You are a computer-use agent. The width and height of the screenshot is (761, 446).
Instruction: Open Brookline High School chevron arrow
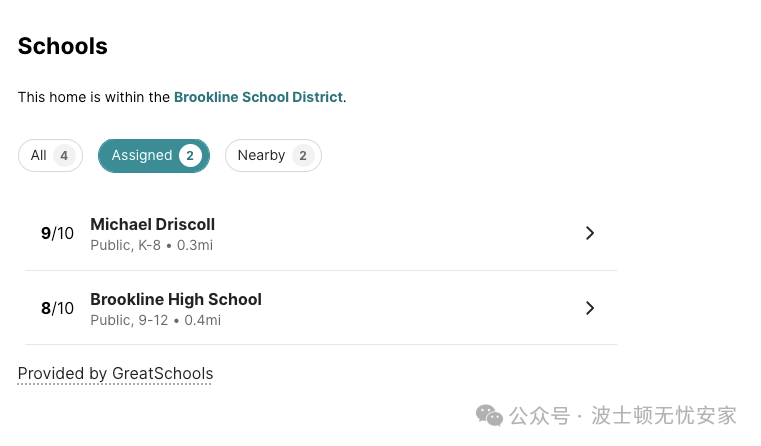[590, 308]
